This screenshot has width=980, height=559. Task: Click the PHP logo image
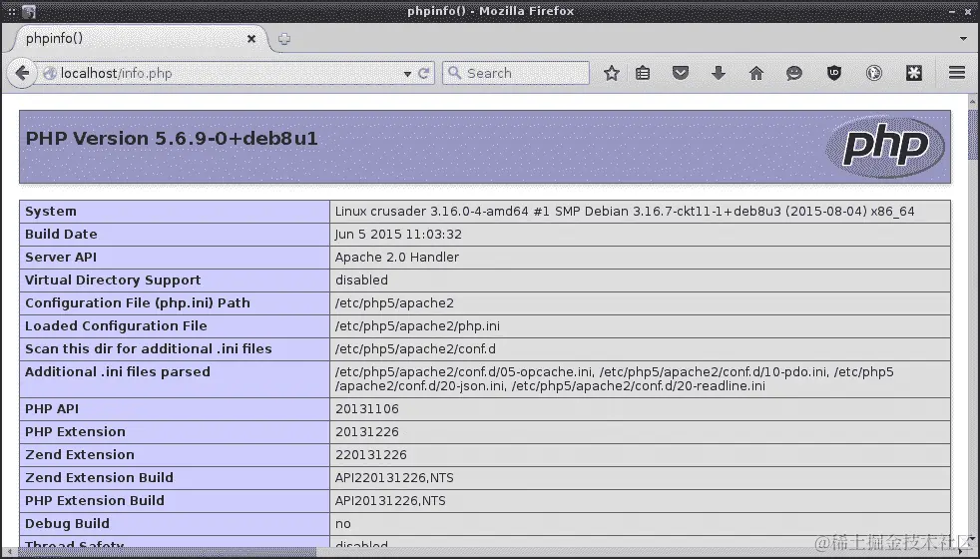click(885, 147)
